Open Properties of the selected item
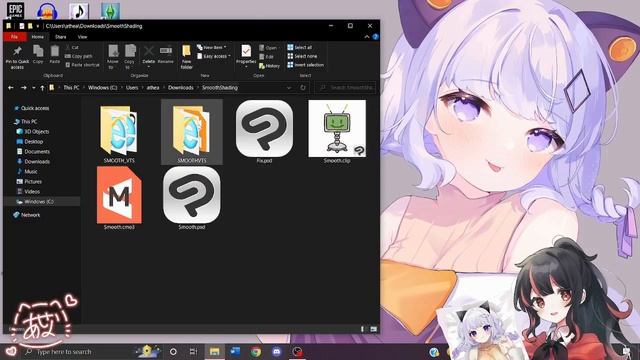Screen dimensions: 640x360 tap(246, 55)
